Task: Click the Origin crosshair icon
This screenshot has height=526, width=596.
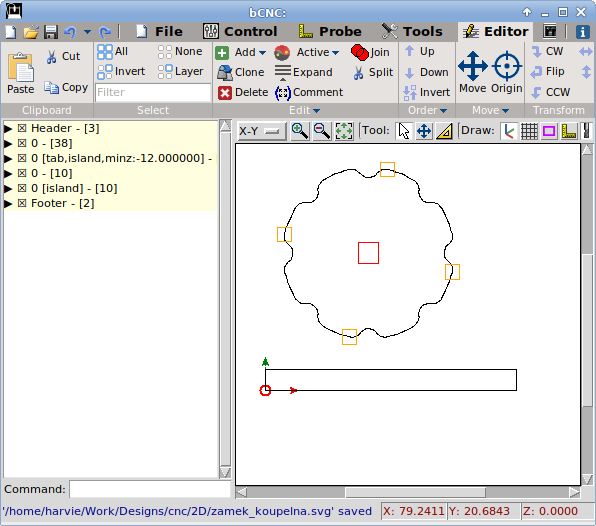Action: coord(507,72)
